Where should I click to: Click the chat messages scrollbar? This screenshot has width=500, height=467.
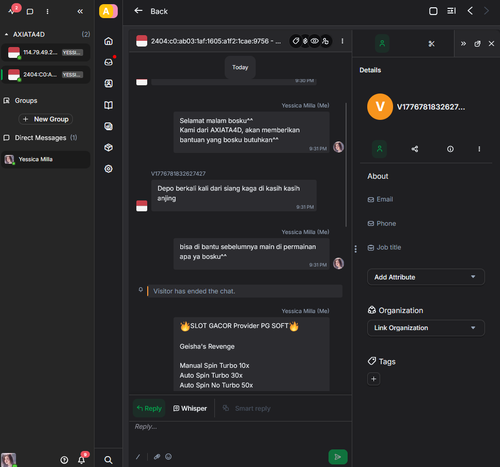(346, 165)
